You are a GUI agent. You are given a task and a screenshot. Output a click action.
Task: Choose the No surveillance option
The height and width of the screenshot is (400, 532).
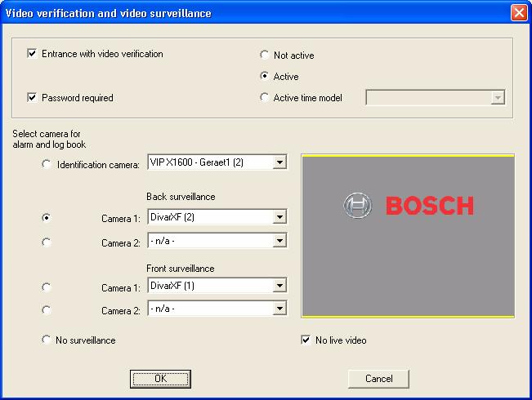(46, 340)
